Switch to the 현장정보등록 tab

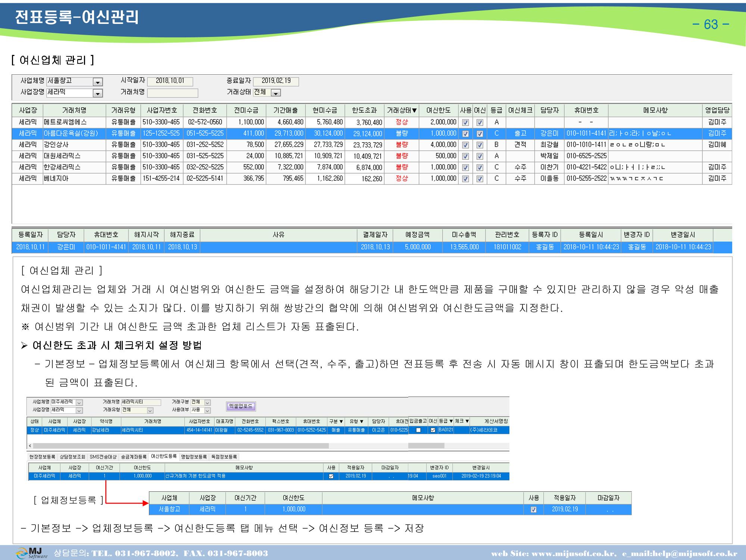[x=42, y=457]
